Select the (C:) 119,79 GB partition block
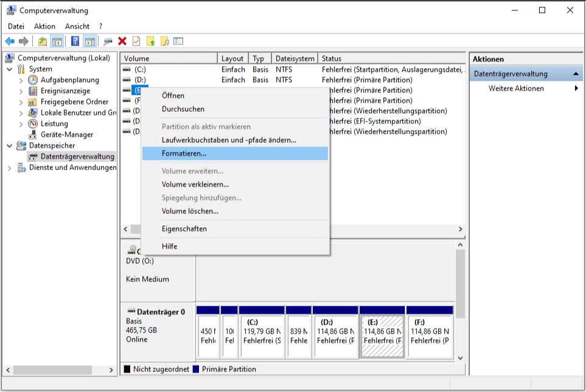Image resolution: width=586 pixels, height=392 pixels. click(262, 332)
